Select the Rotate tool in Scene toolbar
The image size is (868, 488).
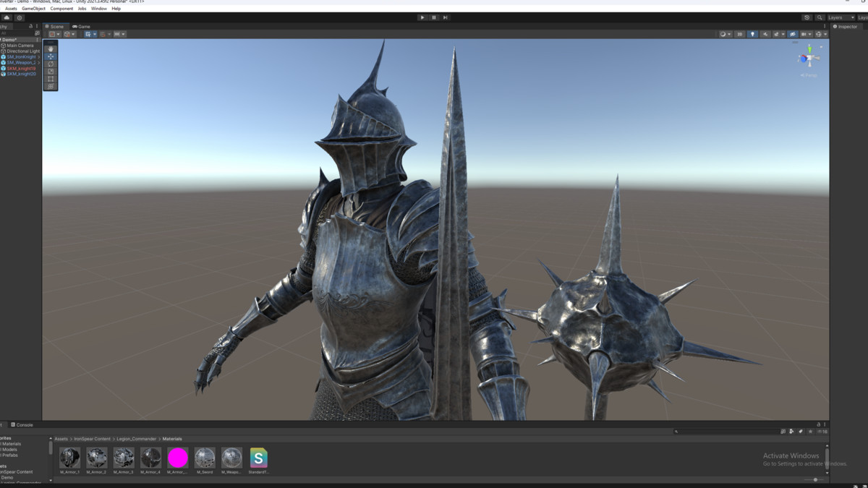[51, 64]
